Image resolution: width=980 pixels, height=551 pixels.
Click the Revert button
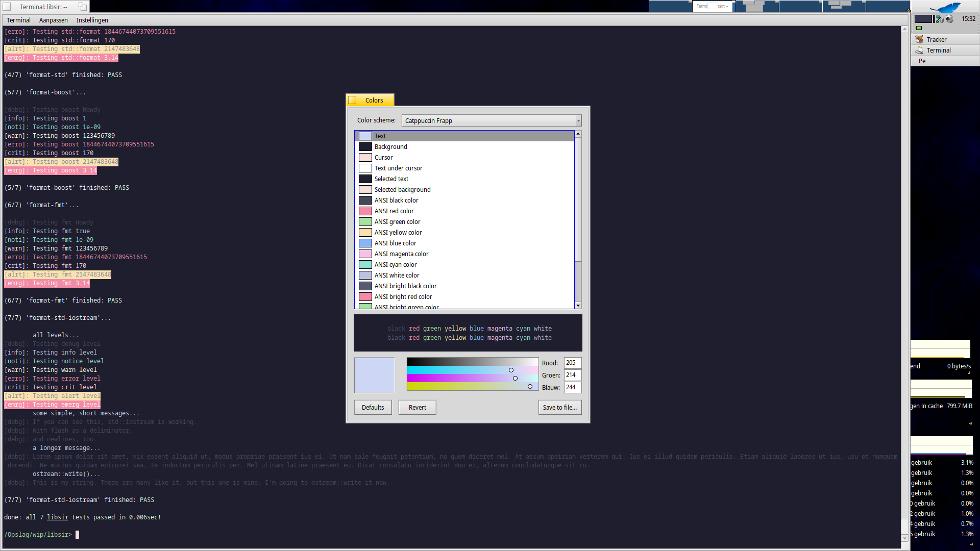[x=417, y=407]
